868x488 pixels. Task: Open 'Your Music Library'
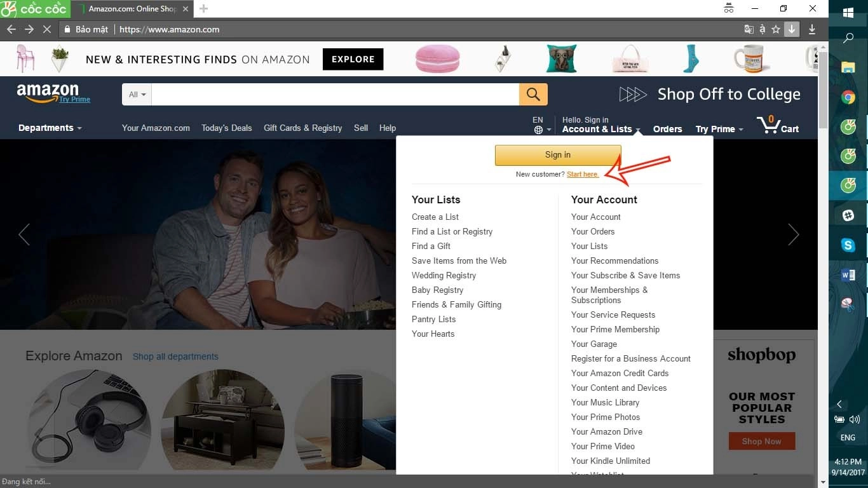(x=605, y=402)
